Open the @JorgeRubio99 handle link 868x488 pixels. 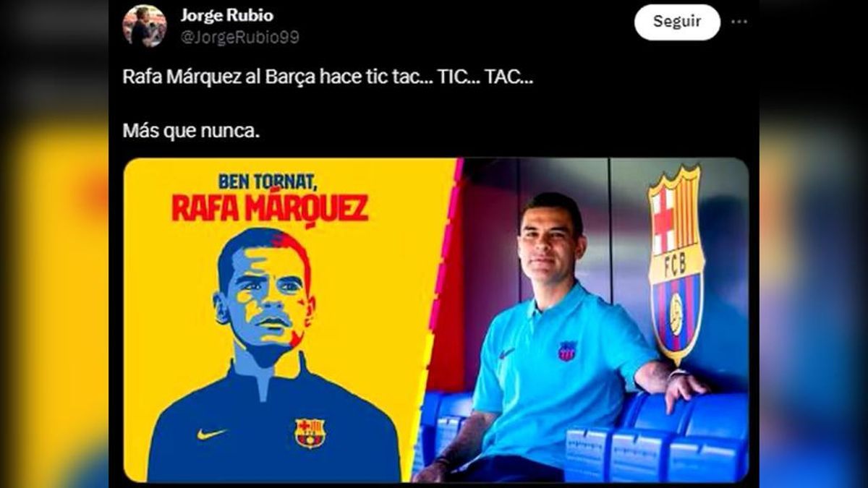click(x=239, y=36)
